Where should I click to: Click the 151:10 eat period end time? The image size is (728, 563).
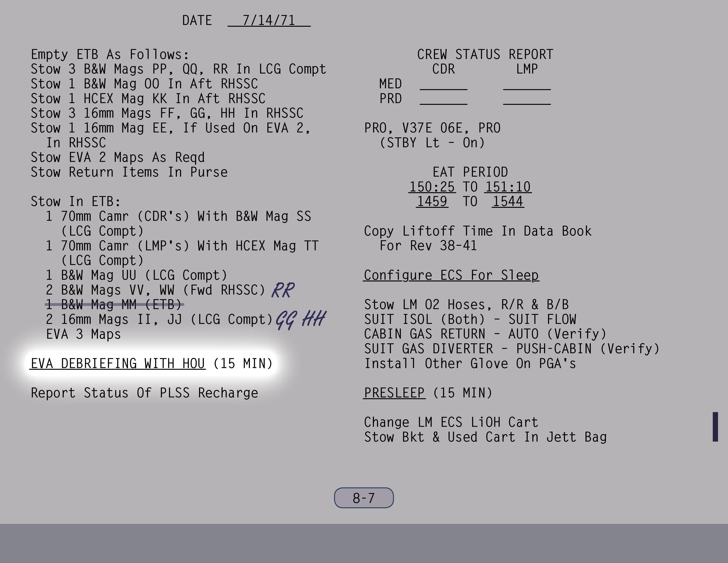(x=508, y=187)
